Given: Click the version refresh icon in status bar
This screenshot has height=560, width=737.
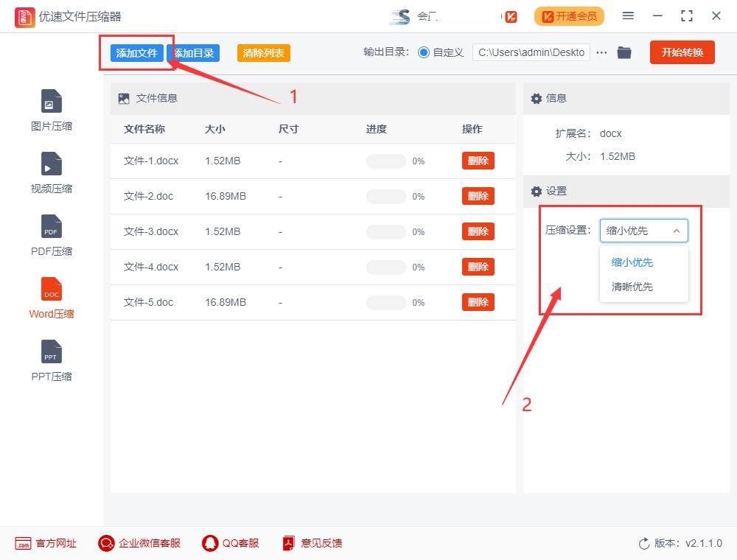Looking at the screenshot, I should point(642,543).
